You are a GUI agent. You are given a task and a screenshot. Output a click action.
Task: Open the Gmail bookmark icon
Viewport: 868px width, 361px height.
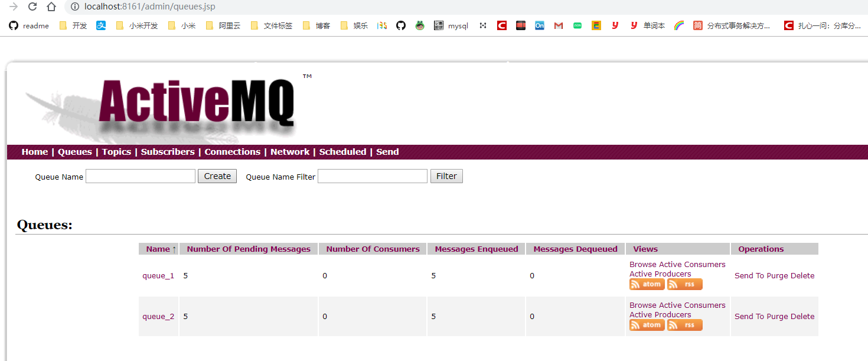click(x=559, y=25)
